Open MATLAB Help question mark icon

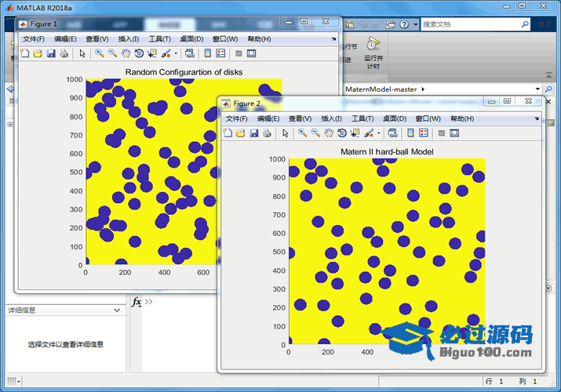pyautogui.click(x=404, y=24)
